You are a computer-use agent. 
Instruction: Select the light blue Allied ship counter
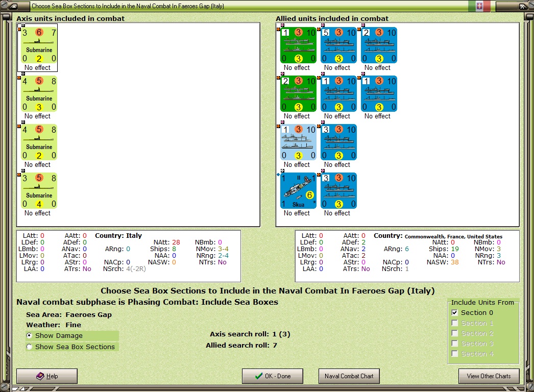click(298, 142)
